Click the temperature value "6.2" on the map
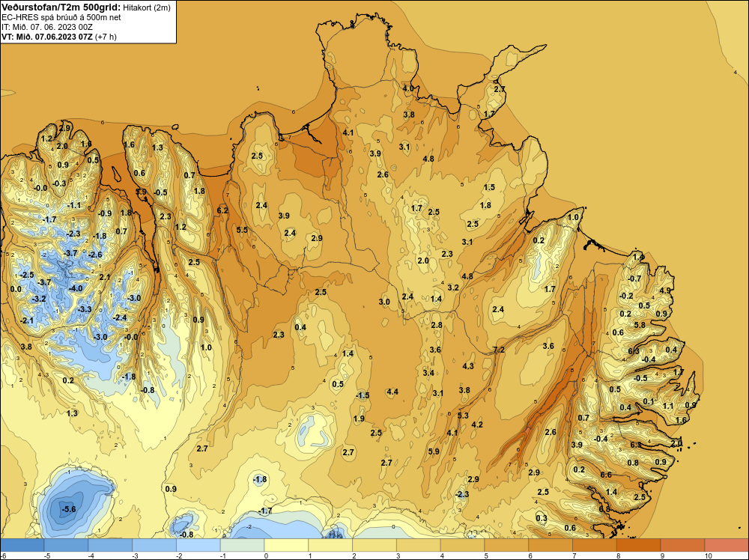This screenshot has height=560, width=749. tap(222, 210)
